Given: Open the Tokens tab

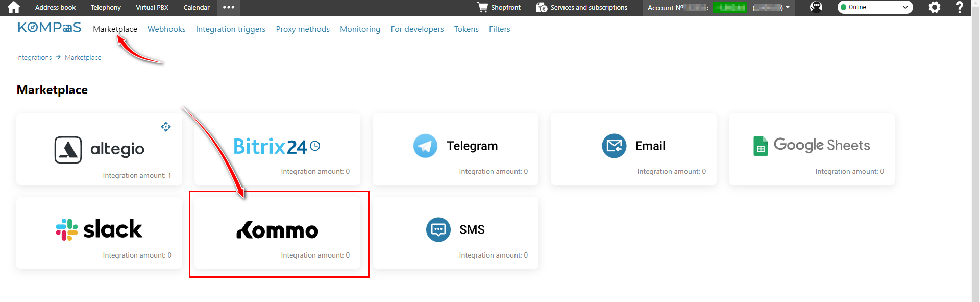Looking at the screenshot, I should pyautogui.click(x=467, y=29).
